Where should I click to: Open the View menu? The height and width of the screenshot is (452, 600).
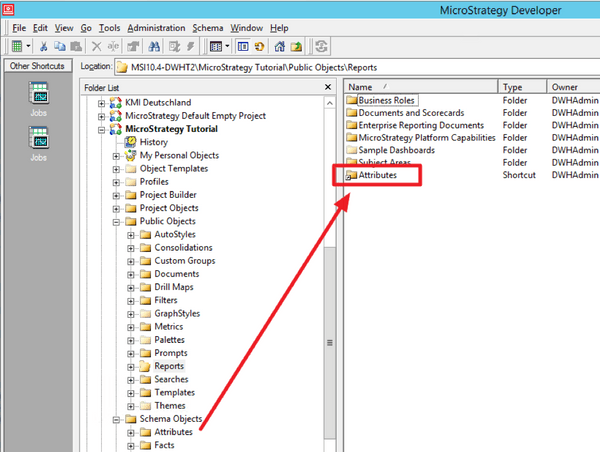coord(64,28)
